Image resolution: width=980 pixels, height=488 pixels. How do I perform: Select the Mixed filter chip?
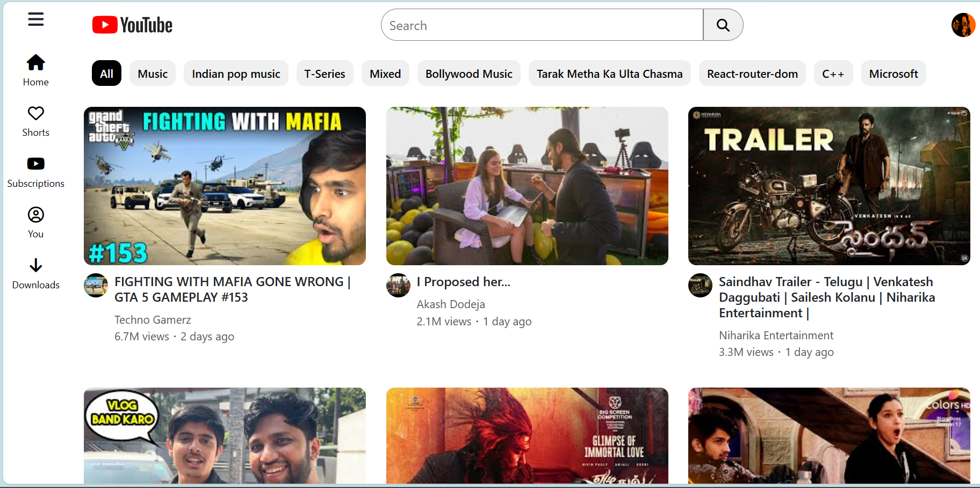385,74
